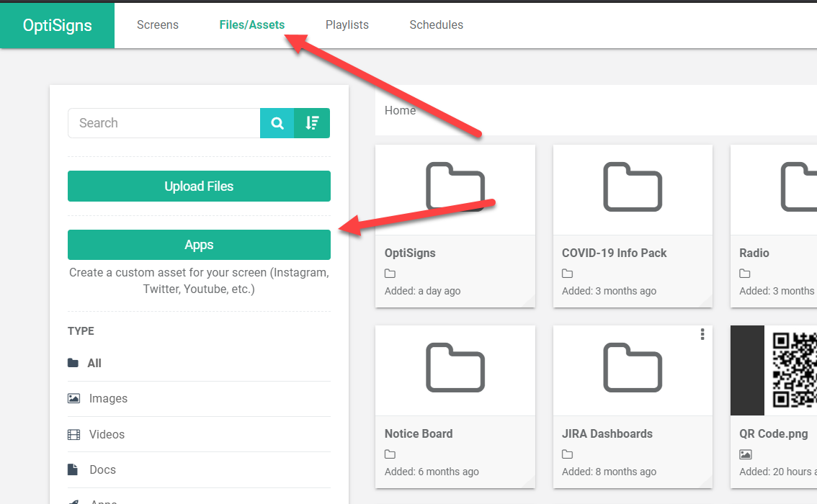
Task: Open the COVID-19 Info Pack large folder icon
Action: [633, 187]
